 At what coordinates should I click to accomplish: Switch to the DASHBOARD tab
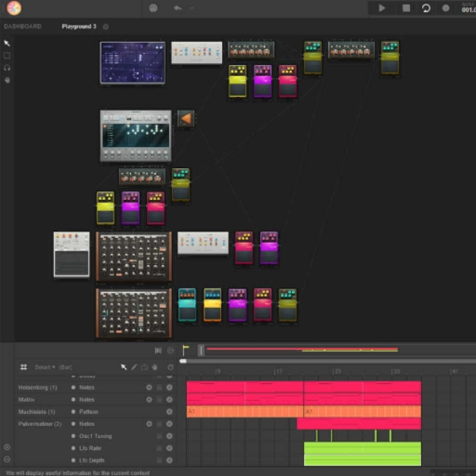pos(22,26)
